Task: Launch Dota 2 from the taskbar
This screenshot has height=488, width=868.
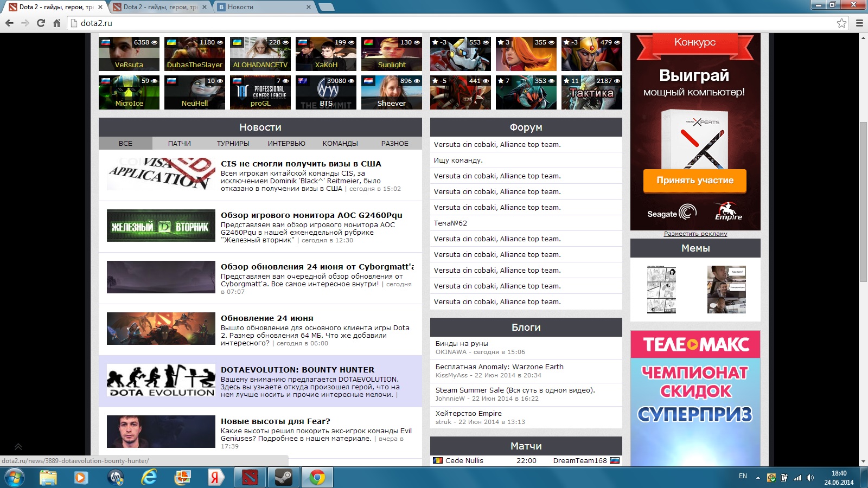Action: coord(250,477)
